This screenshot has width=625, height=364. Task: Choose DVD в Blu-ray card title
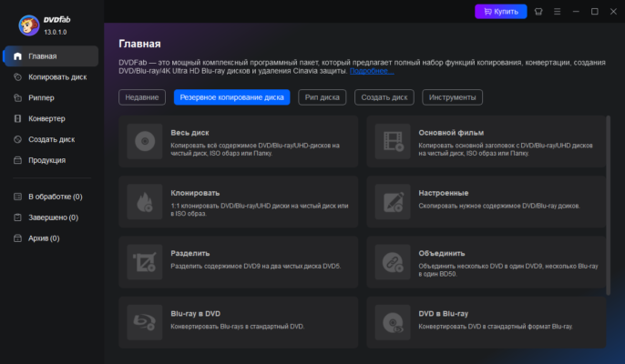pyautogui.click(x=443, y=313)
